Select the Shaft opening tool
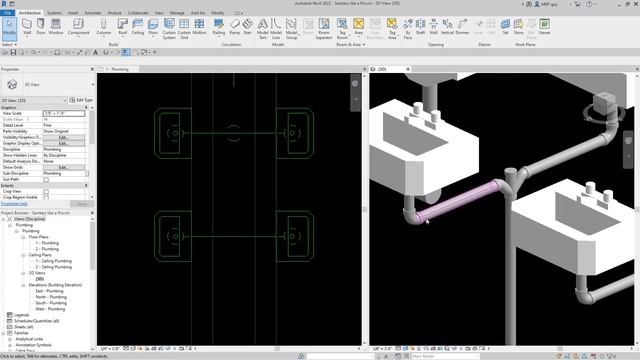This screenshot has width=640, height=360. pos(420,27)
